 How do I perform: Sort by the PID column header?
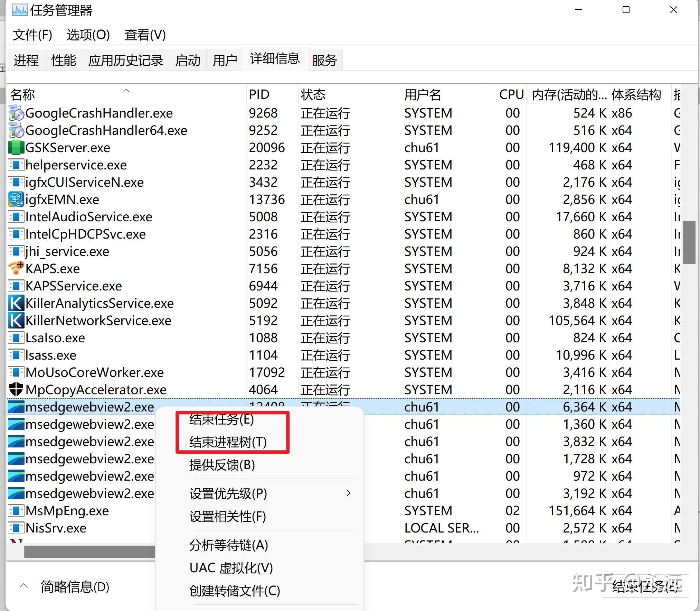point(272,94)
